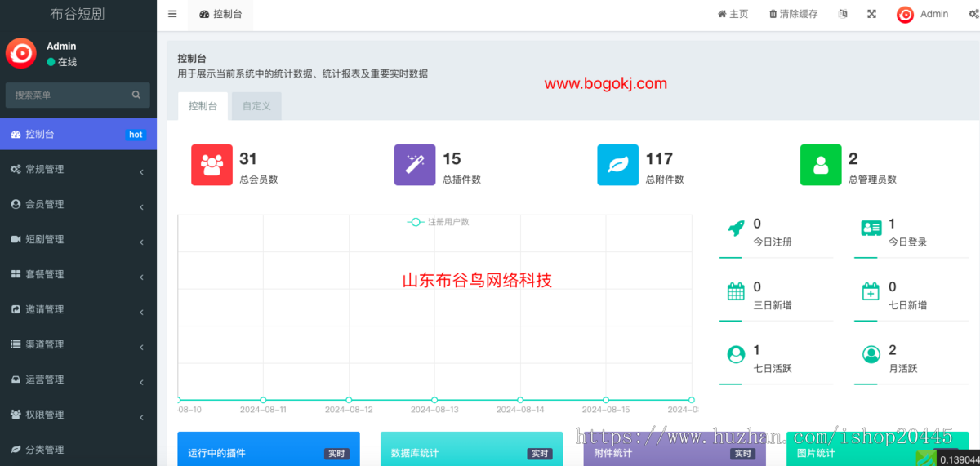Open Admin user menu in top bar
The image size is (980, 466).
(x=922, y=14)
